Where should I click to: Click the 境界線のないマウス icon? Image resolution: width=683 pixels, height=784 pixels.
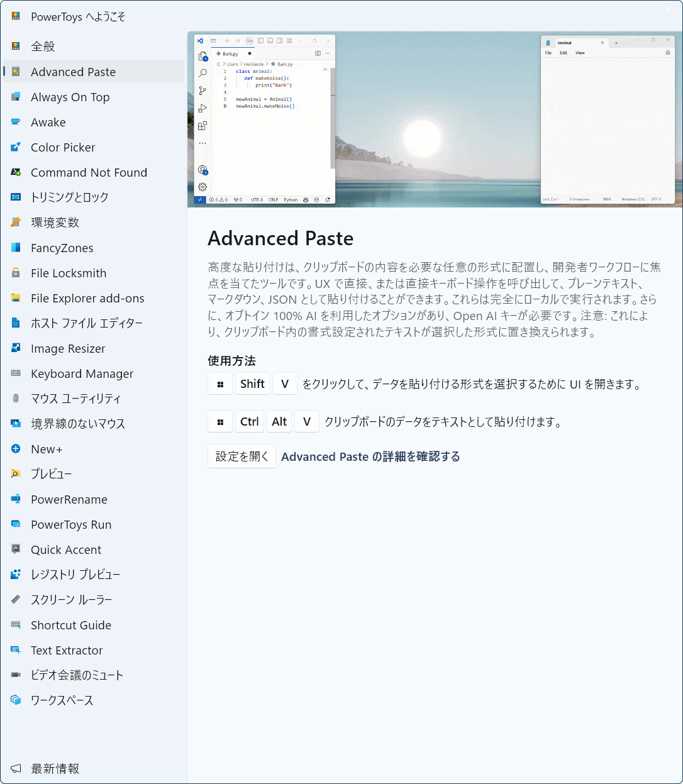pyautogui.click(x=16, y=423)
